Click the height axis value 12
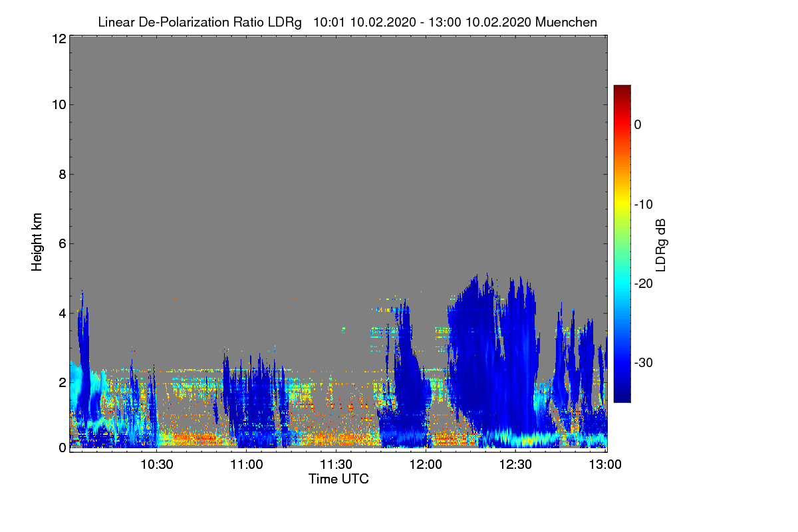The image size is (798, 532). point(58,39)
